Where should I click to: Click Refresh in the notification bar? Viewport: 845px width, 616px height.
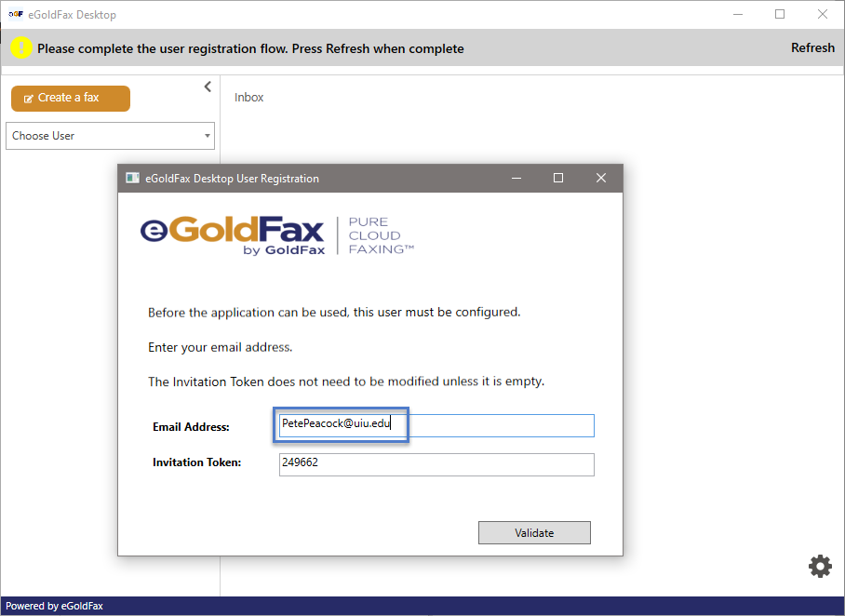(812, 48)
